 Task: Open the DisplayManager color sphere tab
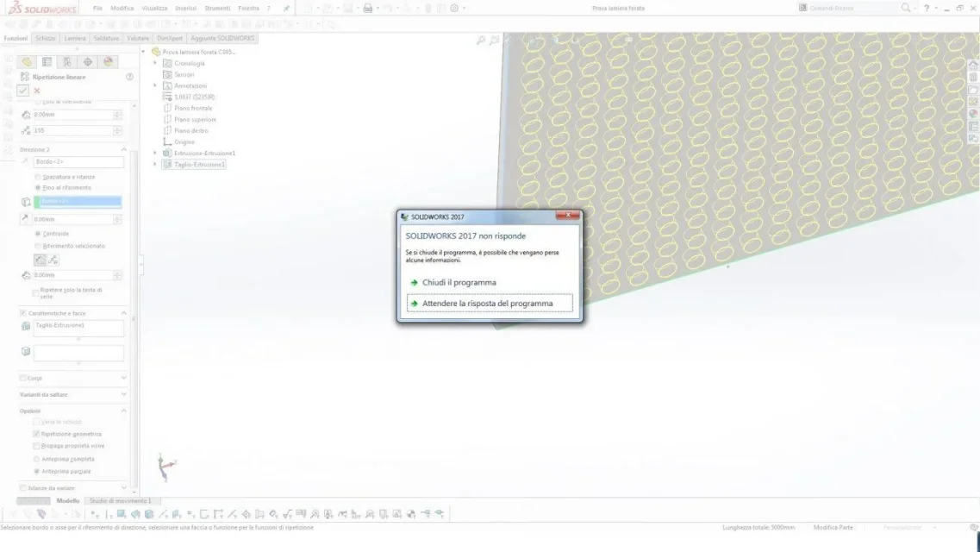coord(108,62)
